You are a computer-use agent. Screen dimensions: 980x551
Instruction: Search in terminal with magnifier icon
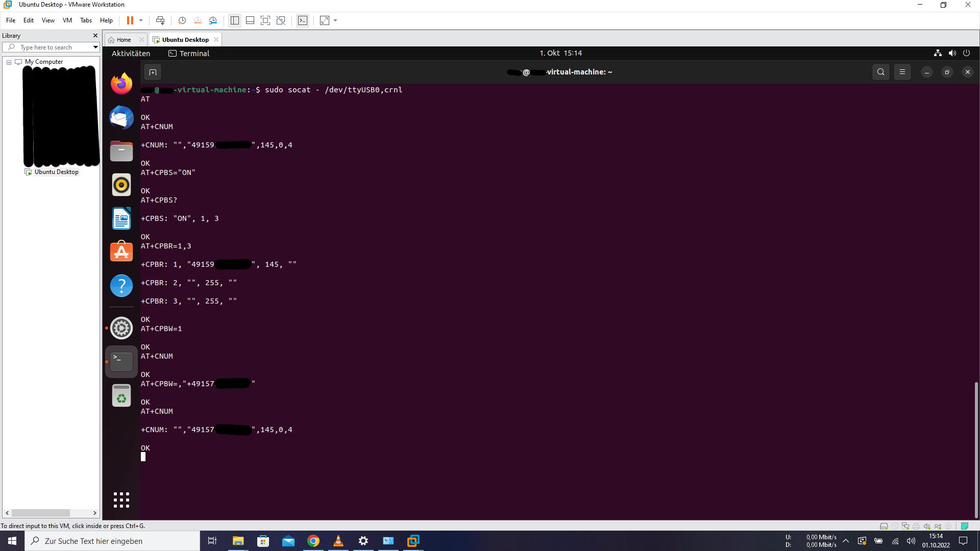click(x=880, y=72)
